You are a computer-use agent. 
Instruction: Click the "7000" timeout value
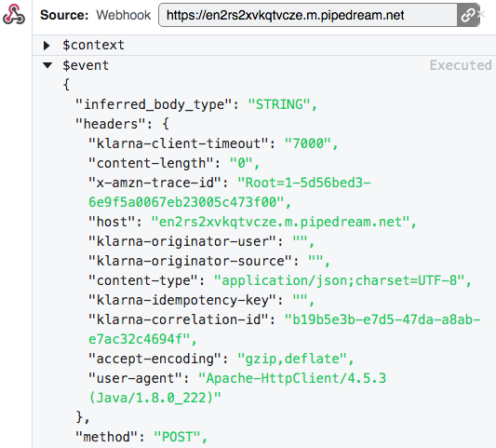pos(308,143)
